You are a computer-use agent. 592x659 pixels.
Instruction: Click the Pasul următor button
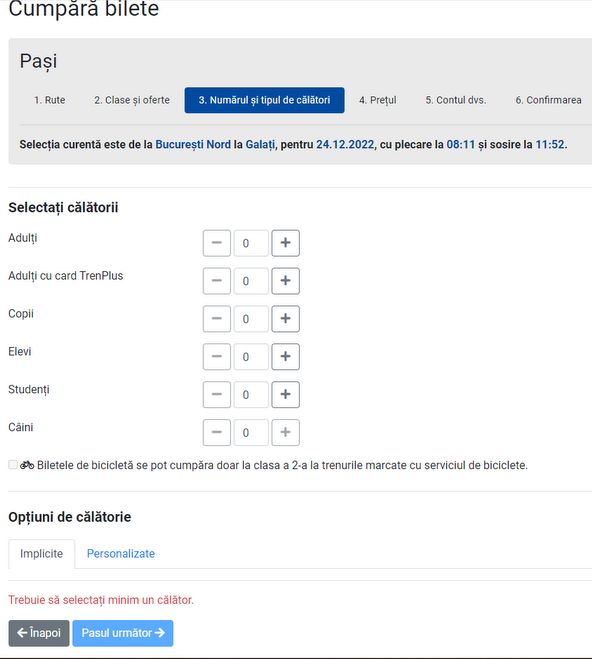pyautogui.click(x=123, y=633)
